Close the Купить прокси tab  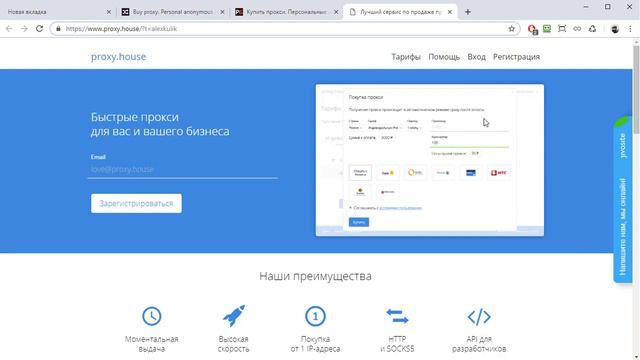tap(336, 12)
